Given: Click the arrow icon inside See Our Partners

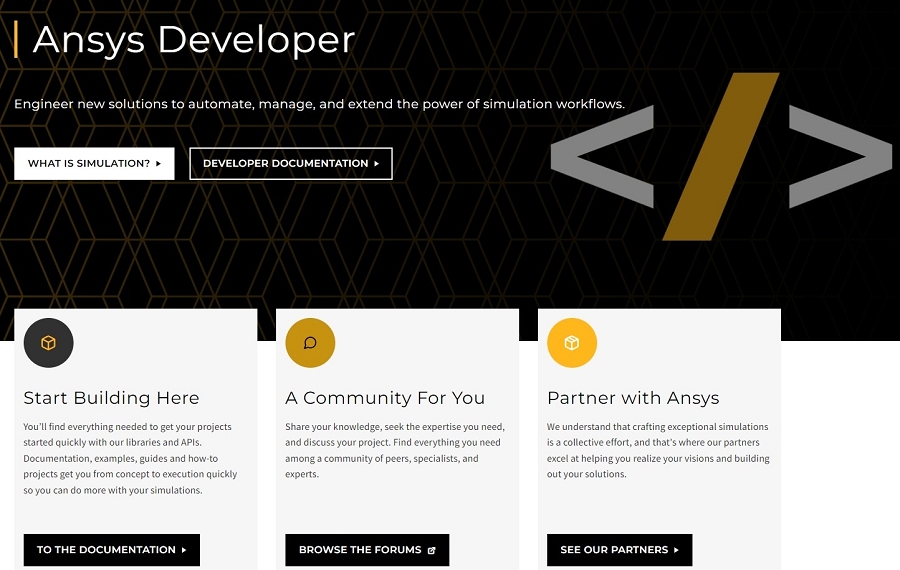Looking at the screenshot, I should (x=676, y=550).
